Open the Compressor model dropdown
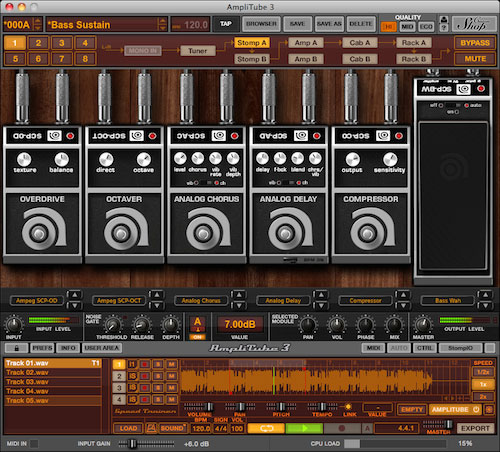The width and height of the screenshot is (500, 452). (x=365, y=301)
